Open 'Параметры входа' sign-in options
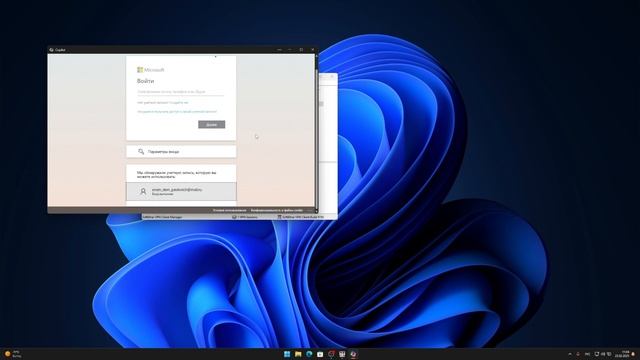 point(181,151)
